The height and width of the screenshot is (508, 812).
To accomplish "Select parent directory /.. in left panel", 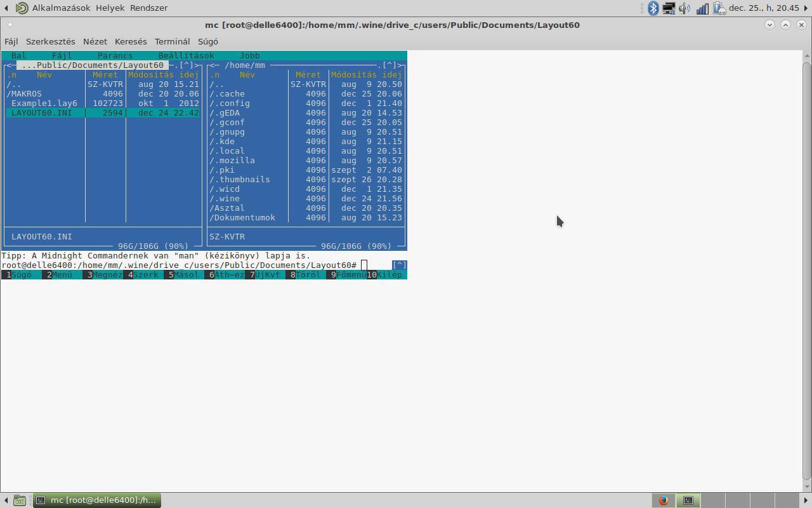I will pos(103,84).
